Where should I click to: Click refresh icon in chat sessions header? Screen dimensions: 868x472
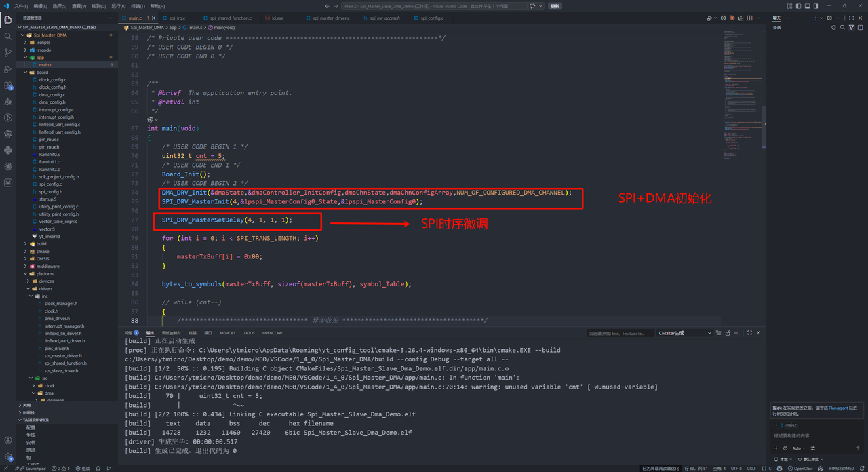834,28
